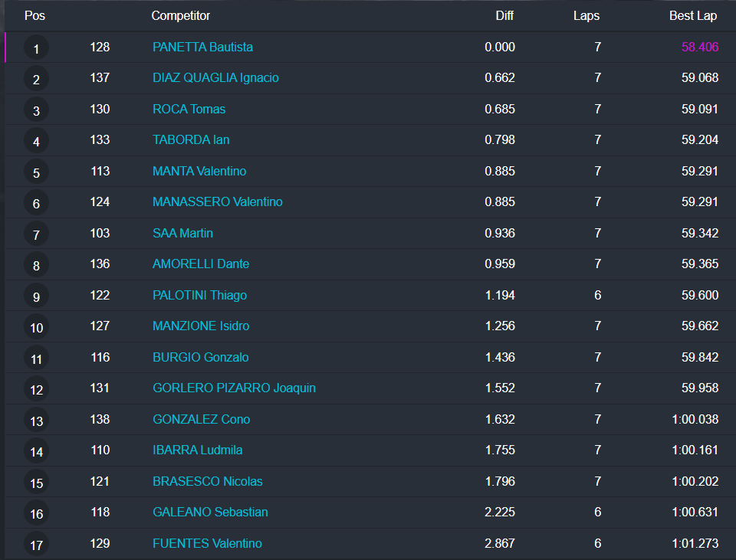736x560 pixels.
Task: Click position 7 circle badge
Action: tap(36, 235)
